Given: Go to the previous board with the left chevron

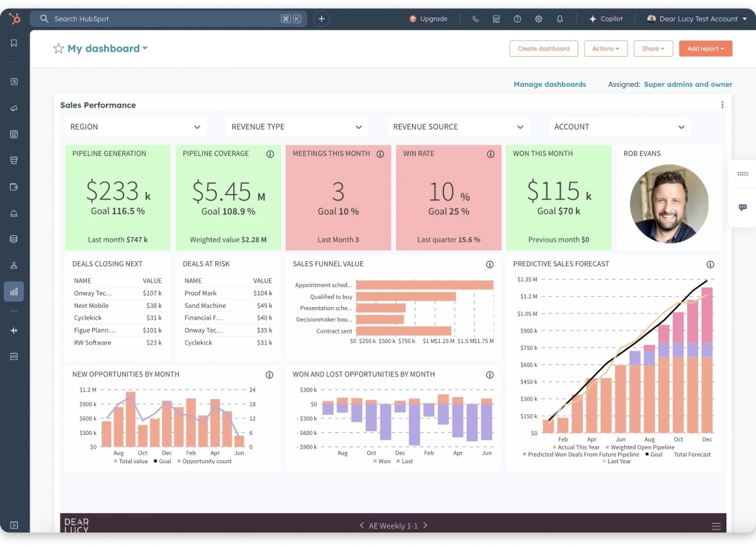Looking at the screenshot, I should 362,526.
